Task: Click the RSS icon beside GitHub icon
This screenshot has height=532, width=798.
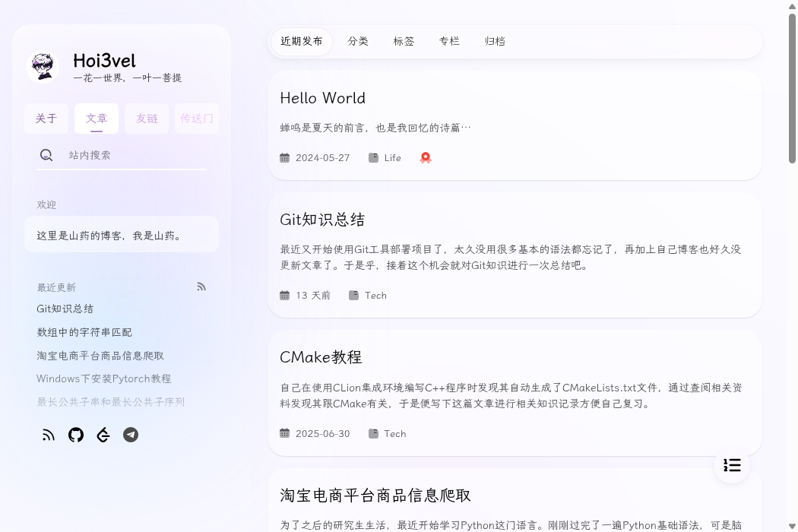Action: click(x=49, y=435)
